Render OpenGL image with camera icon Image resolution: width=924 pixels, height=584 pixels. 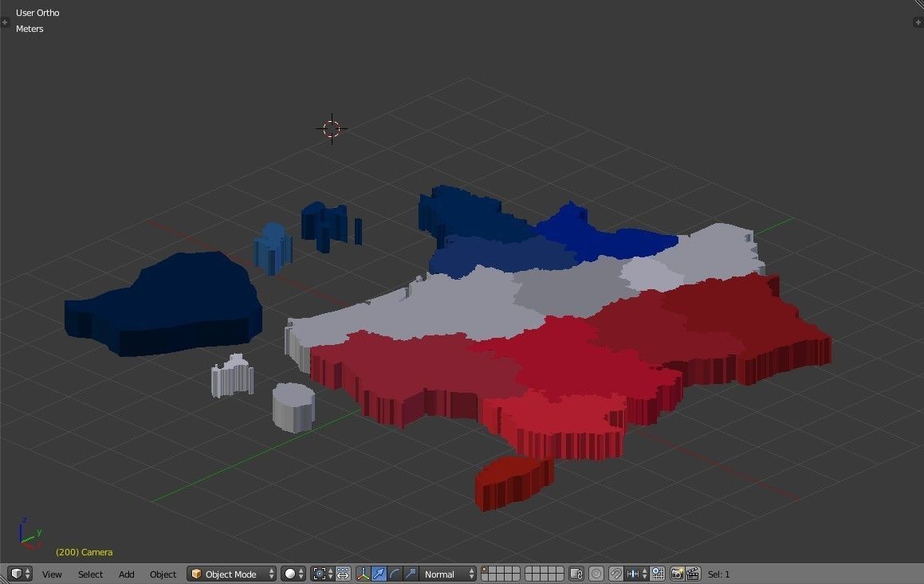point(677,574)
